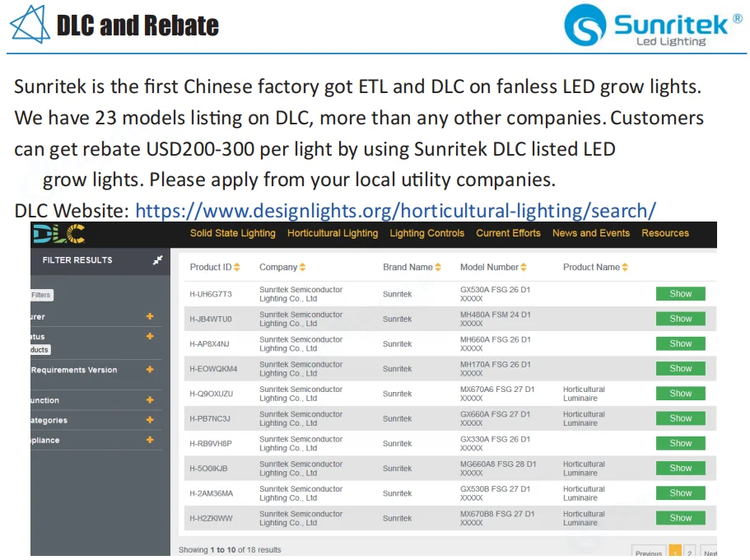Click Show for product H-2AM36MA
Screen dimensions: 750x560
pyautogui.click(x=680, y=493)
